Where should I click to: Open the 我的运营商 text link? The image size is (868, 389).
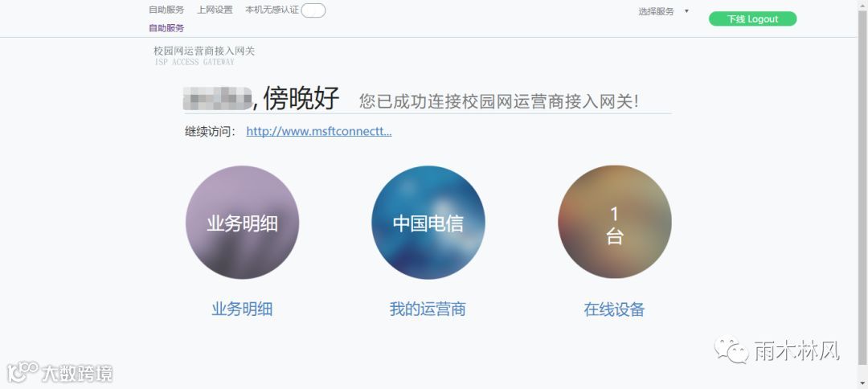pos(428,309)
